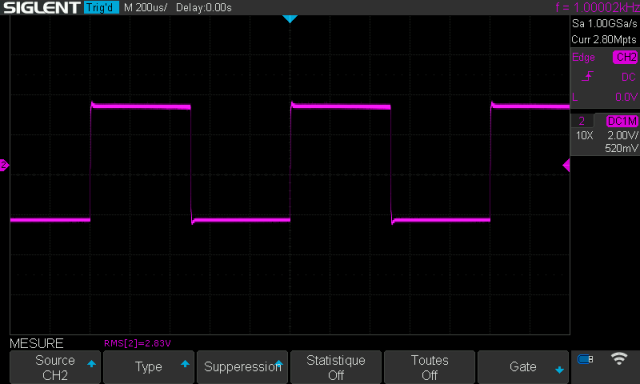Click the Curr 2.80Mpts memory depth
Screen dimensions: 640x384
click(604, 40)
